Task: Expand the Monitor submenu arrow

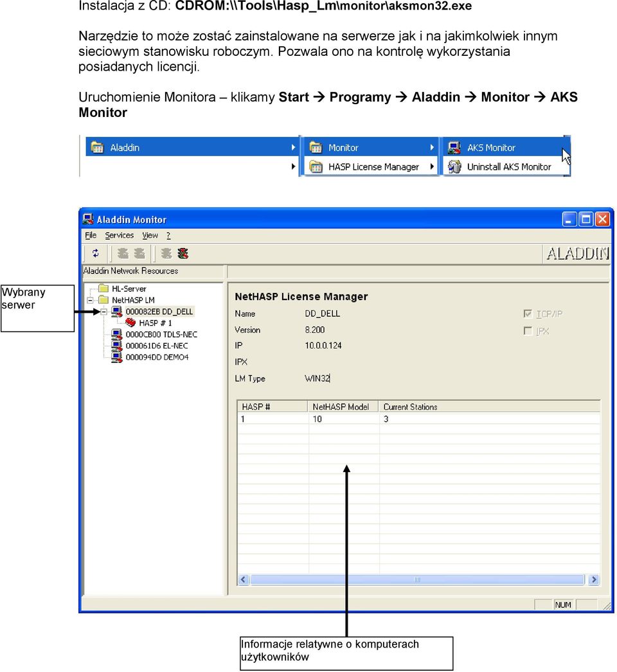Action: [x=432, y=147]
